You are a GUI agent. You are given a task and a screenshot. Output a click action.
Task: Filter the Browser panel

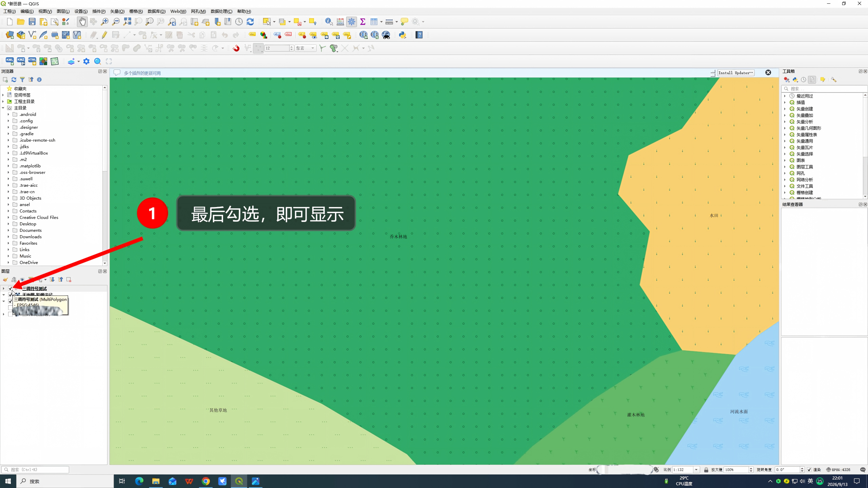coord(22,80)
